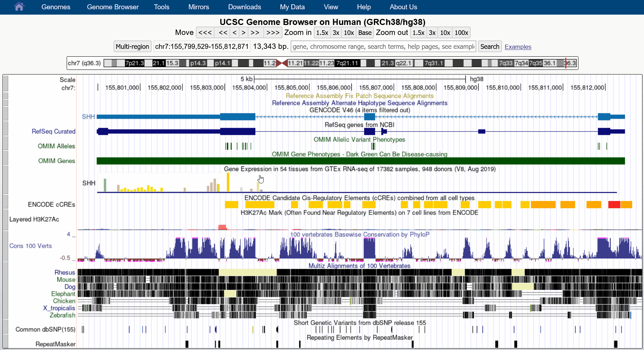
Task: Click the '<<<' move far left arrow
Action: tap(205, 32)
